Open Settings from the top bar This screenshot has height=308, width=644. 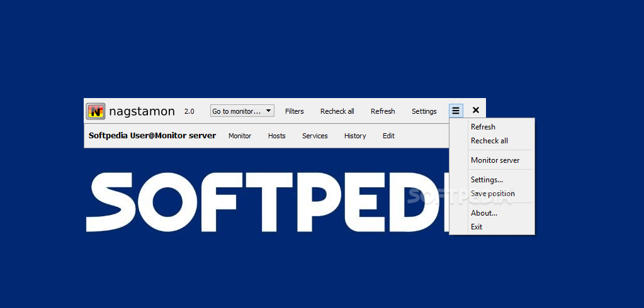pos(424,111)
